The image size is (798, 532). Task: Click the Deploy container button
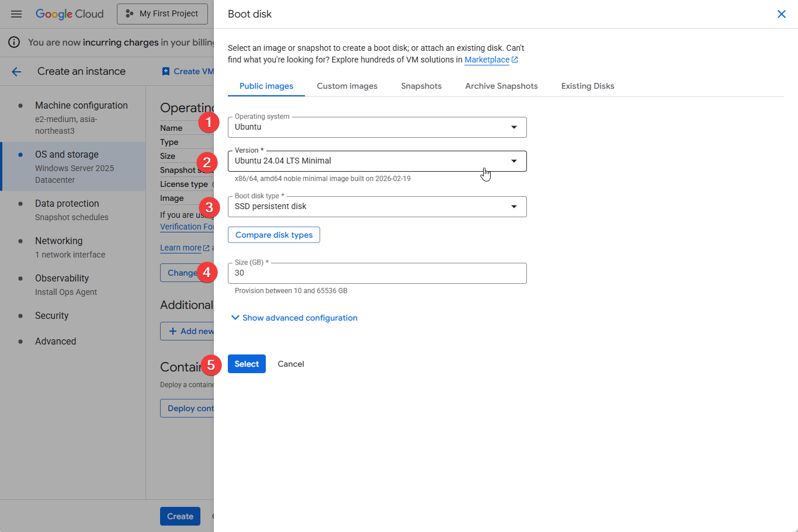(187, 408)
